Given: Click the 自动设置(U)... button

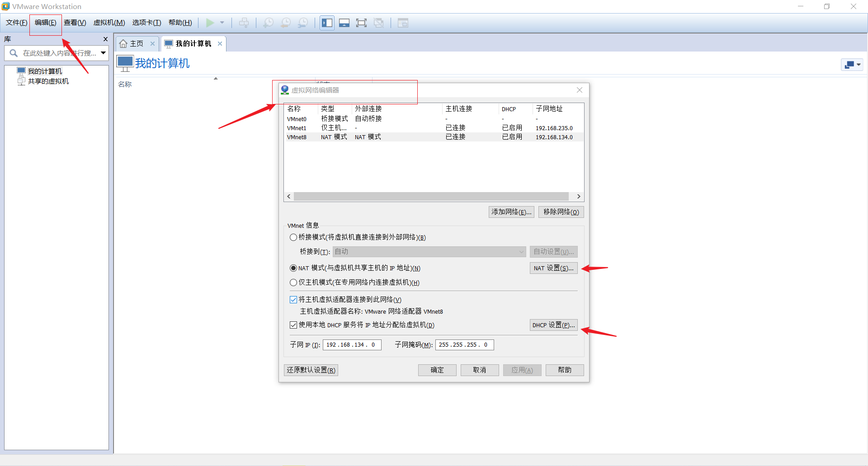Looking at the screenshot, I should pyautogui.click(x=554, y=252).
